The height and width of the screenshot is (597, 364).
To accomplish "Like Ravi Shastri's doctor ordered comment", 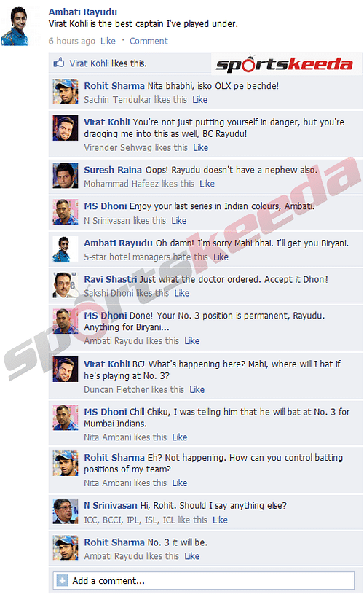I will 182,293.
